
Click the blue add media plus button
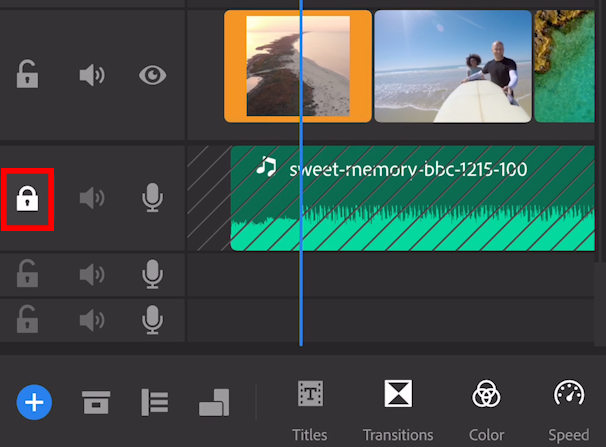point(34,402)
